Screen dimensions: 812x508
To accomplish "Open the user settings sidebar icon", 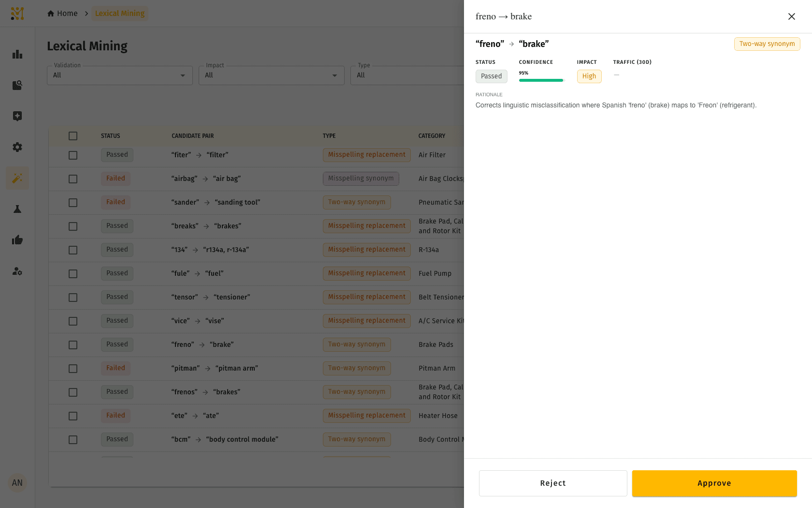I will (17, 271).
